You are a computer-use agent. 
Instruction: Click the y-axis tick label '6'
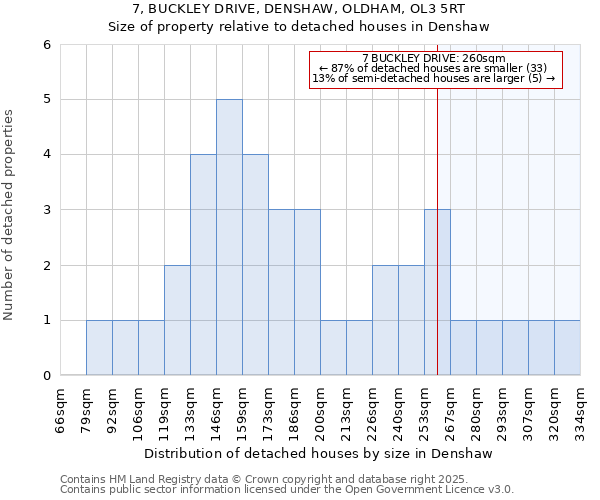(x=47, y=45)
